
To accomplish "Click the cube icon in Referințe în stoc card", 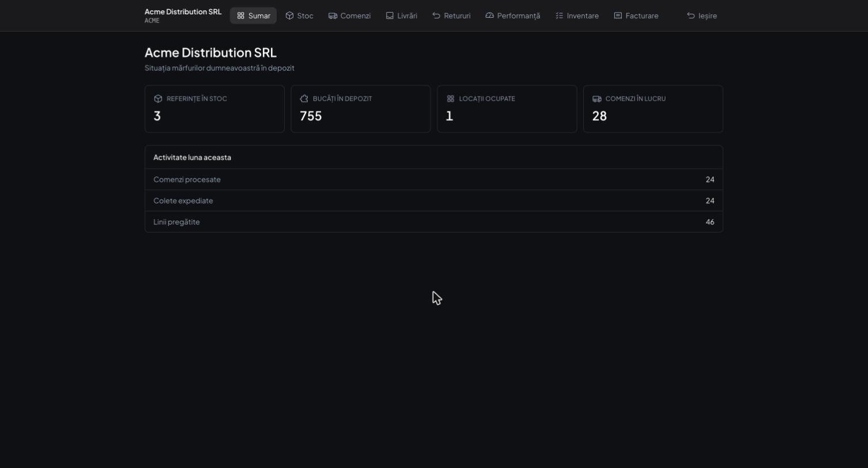I will (158, 99).
